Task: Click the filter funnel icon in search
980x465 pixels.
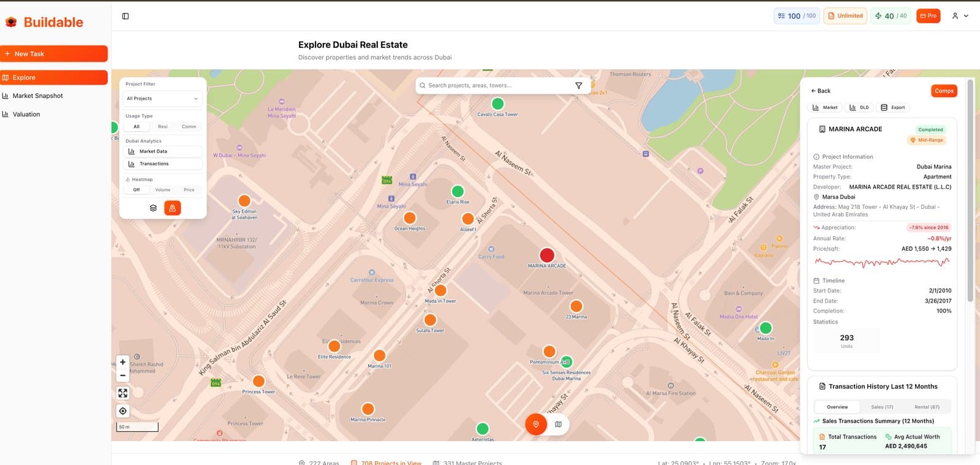Action: click(x=579, y=86)
